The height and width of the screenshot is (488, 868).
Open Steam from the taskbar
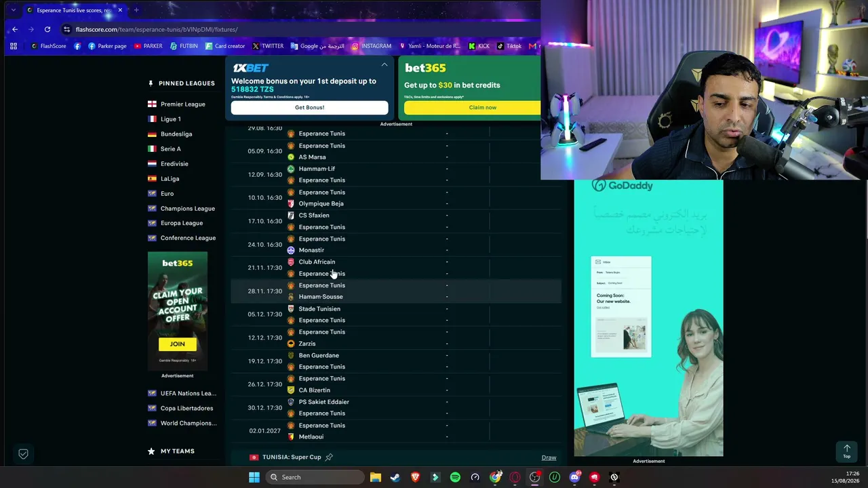coord(395,477)
